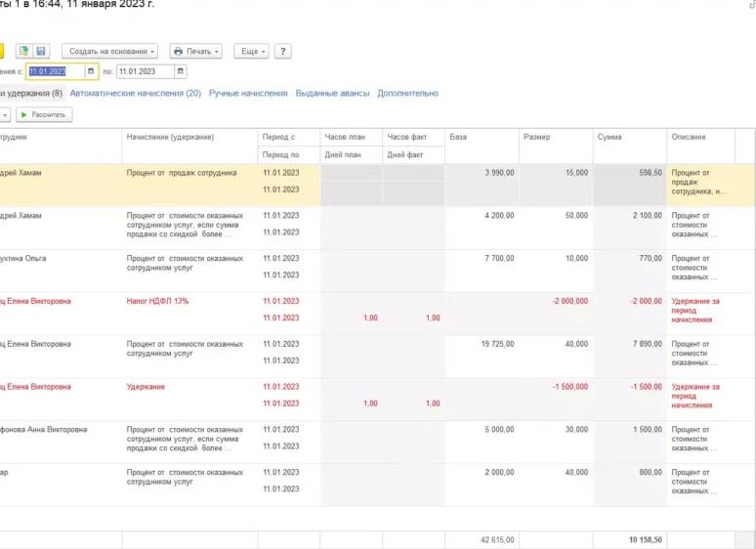Switch to "Ручные начисления" tab
The image size is (756, 549).
tap(248, 93)
